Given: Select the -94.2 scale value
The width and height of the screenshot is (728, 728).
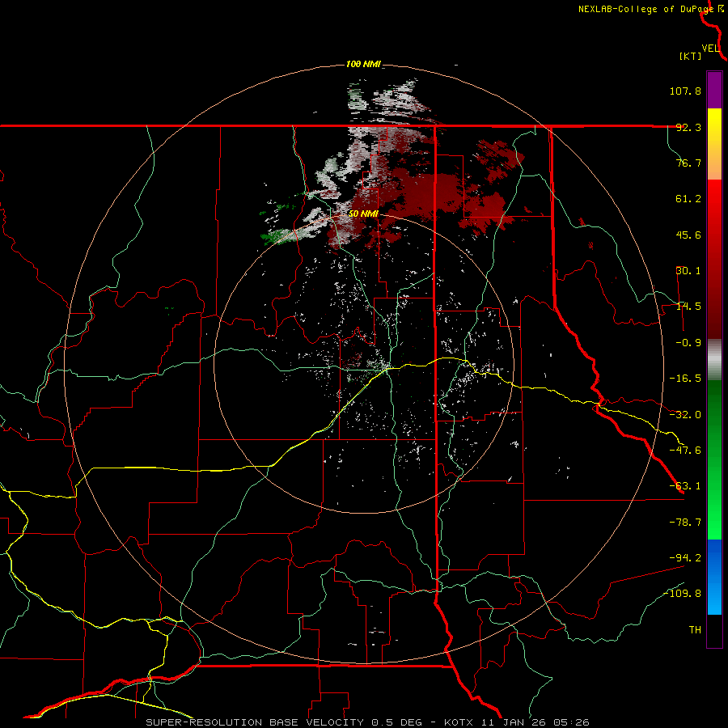Looking at the screenshot, I should (x=685, y=557).
